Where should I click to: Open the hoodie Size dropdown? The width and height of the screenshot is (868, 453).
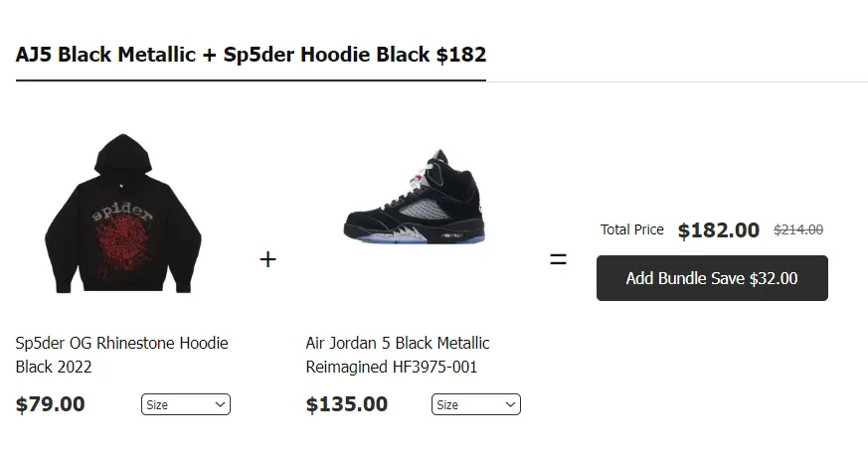tap(185, 405)
